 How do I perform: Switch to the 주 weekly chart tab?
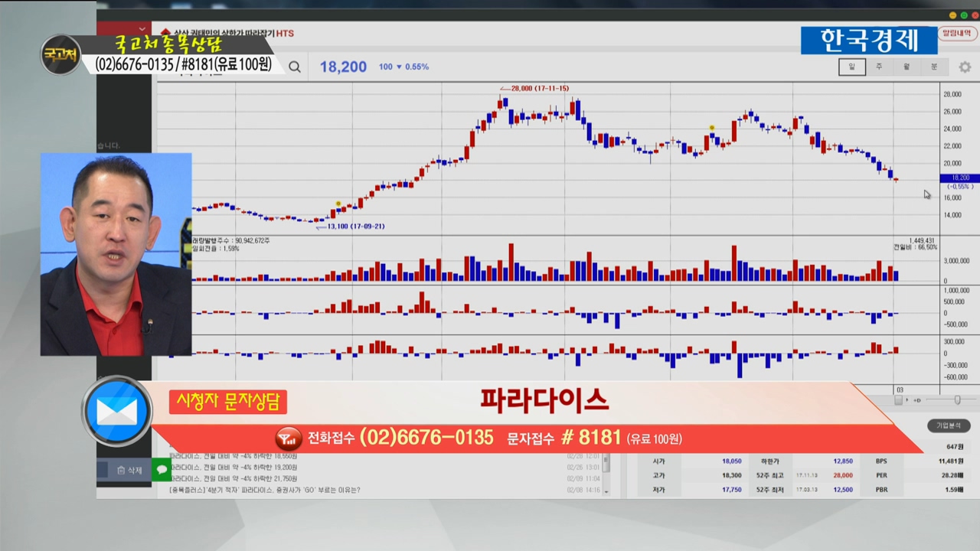[879, 67]
